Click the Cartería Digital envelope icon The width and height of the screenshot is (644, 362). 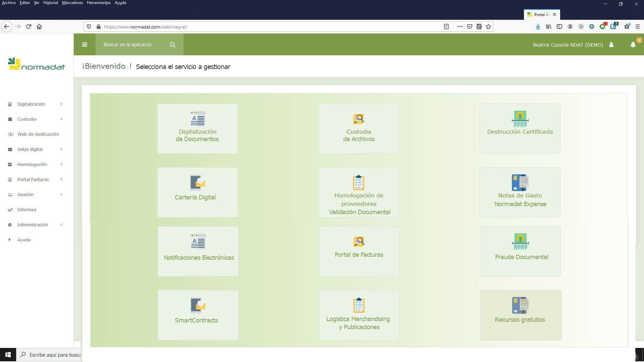click(198, 183)
